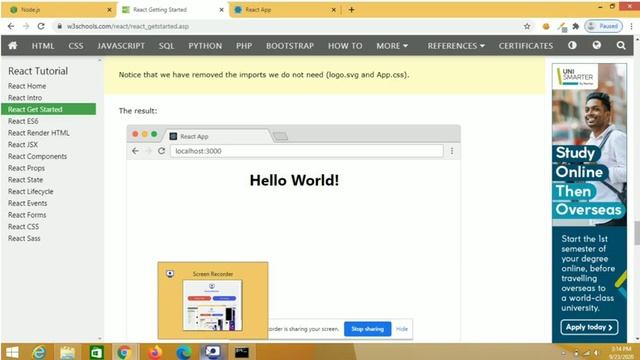Click the Screen Recorder preview thumbnail
This screenshot has height=360, width=640.
click(x=212, y=305)
